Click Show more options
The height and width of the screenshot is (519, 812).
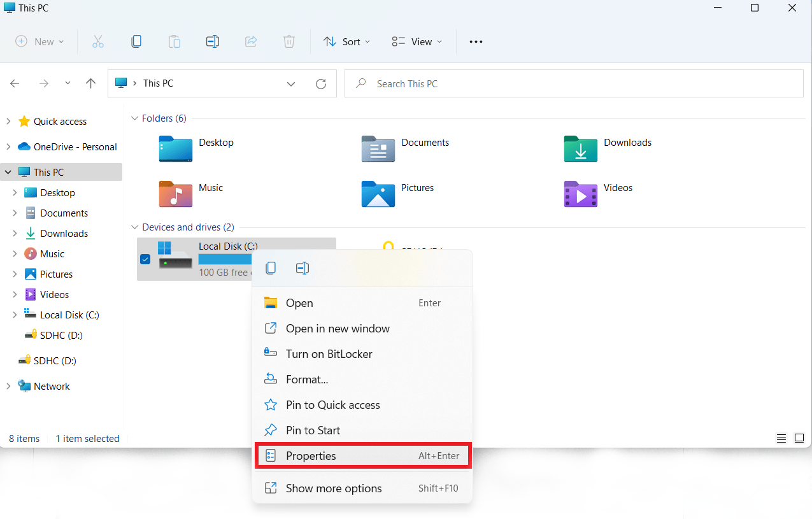point(334,488)
